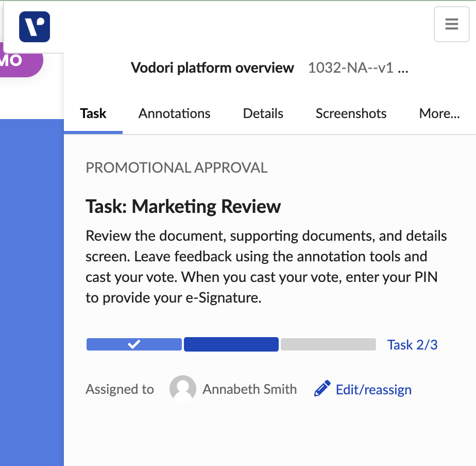Click the Task 2/3 link
Image resolution: width=476 pixels, height=466 pixels.
click(412, 345)
